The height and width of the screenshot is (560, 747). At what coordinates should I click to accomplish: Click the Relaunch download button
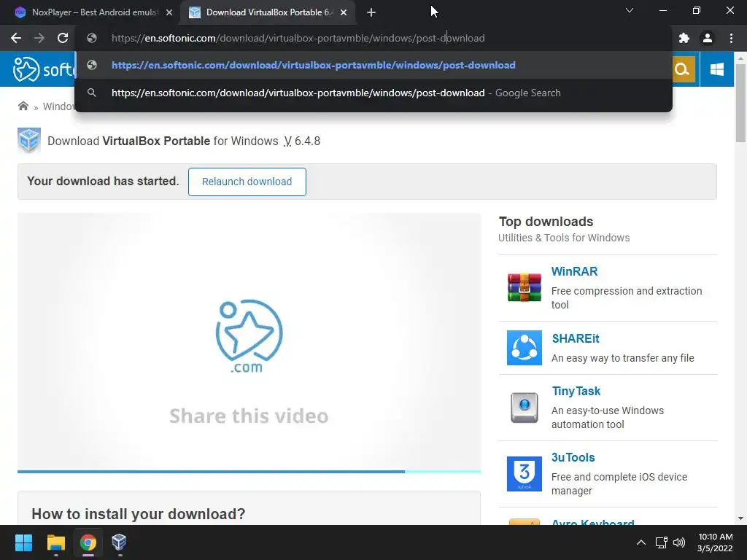pos(247,182)
